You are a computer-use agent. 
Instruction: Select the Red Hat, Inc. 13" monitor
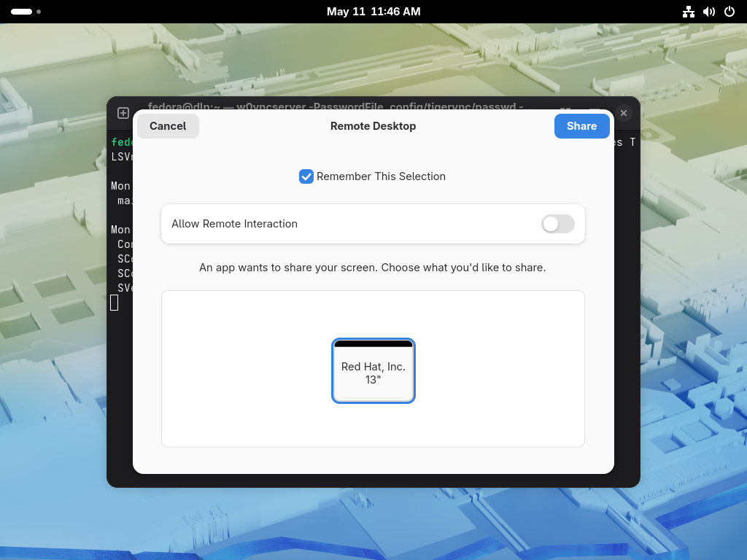point(373,371)
